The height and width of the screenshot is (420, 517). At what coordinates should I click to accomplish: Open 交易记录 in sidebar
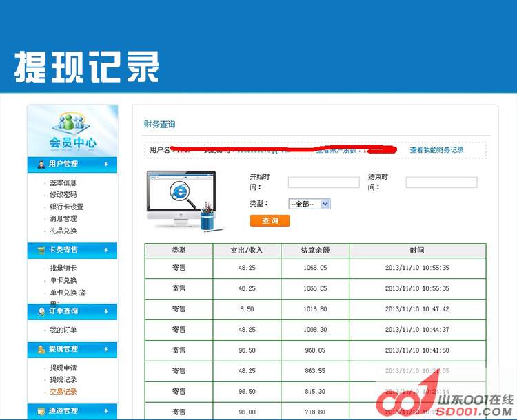click(x=63, y=392)
